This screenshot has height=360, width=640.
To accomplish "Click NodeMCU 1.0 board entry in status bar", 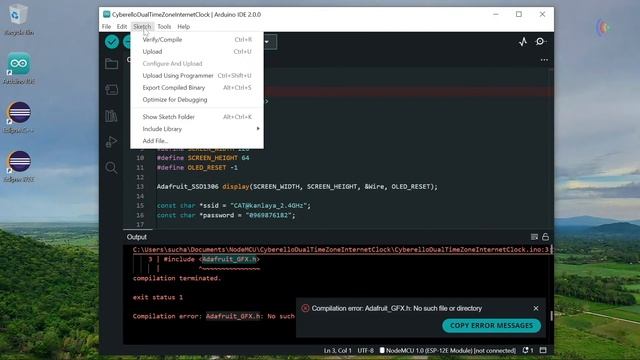I will click(448, 350).
